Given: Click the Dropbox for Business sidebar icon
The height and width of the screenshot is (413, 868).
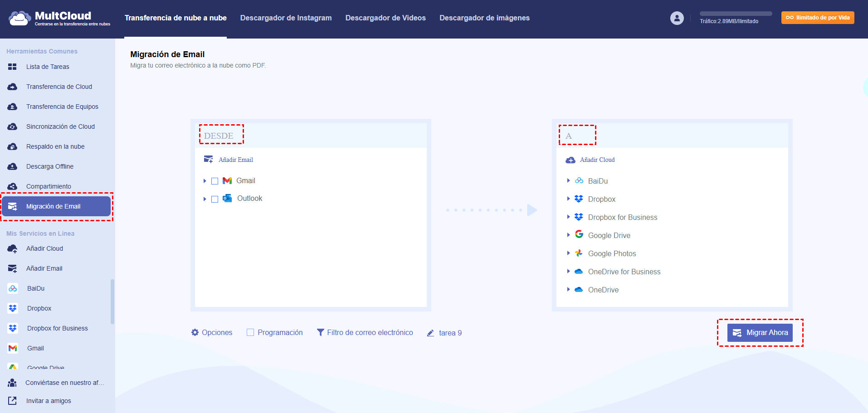Looking at the screenshot, I should click(13, 328).
